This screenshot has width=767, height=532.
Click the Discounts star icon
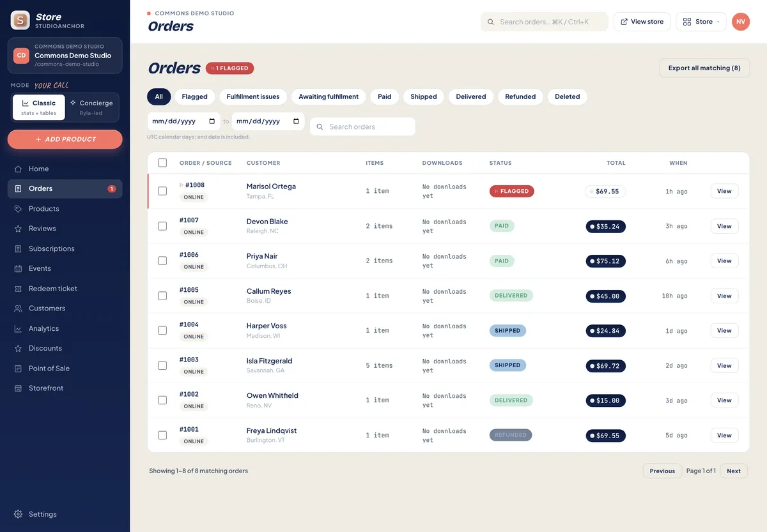point(18,349)
